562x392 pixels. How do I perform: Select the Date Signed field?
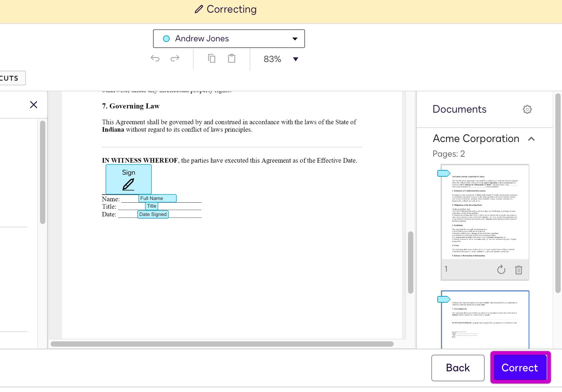(153, 214)
